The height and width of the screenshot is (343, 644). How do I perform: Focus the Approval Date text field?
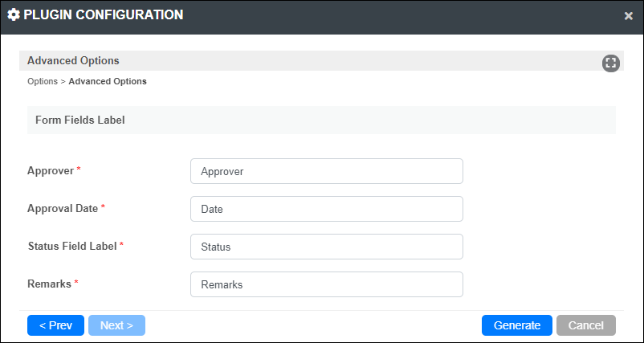pos(327,209)
